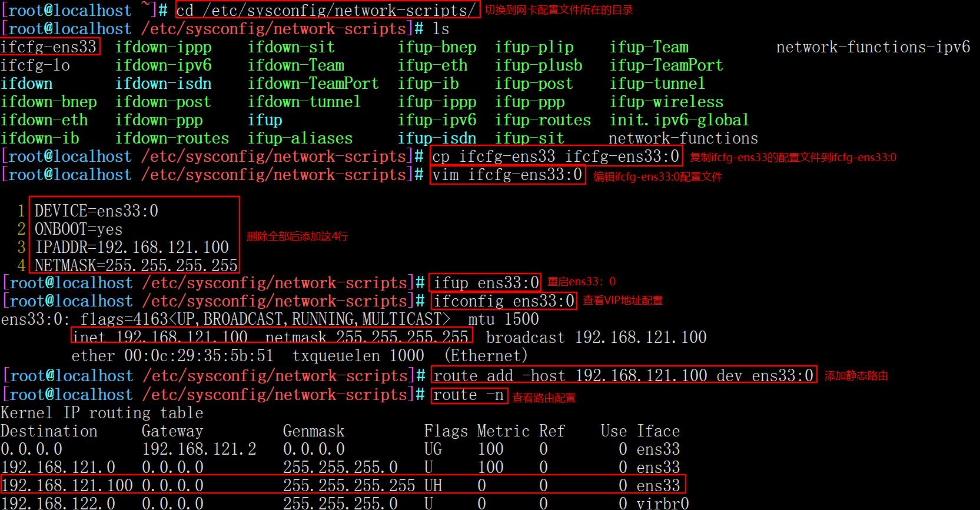
Task: Select the IPADDR=192.168.121.100 config line
Action: pos(132,247)
